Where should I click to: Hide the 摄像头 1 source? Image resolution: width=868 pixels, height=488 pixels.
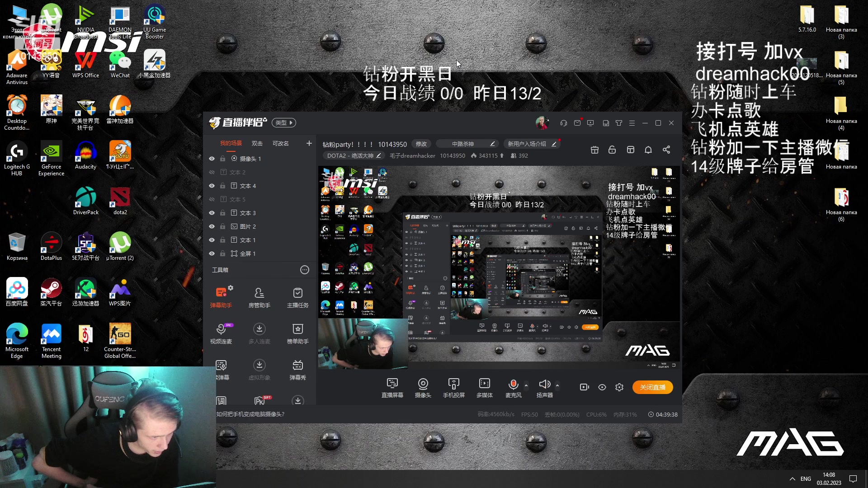[x=212, y=159]
